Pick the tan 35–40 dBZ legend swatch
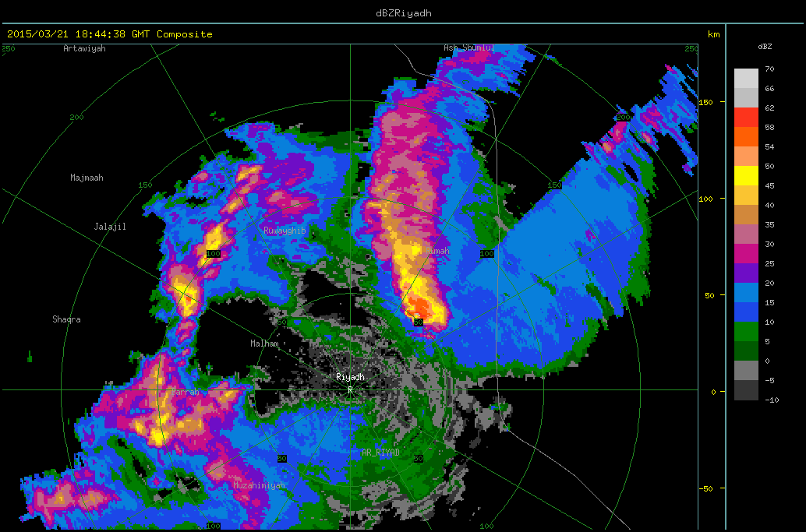The image size is (806, 532). click(x=746, y=215)
